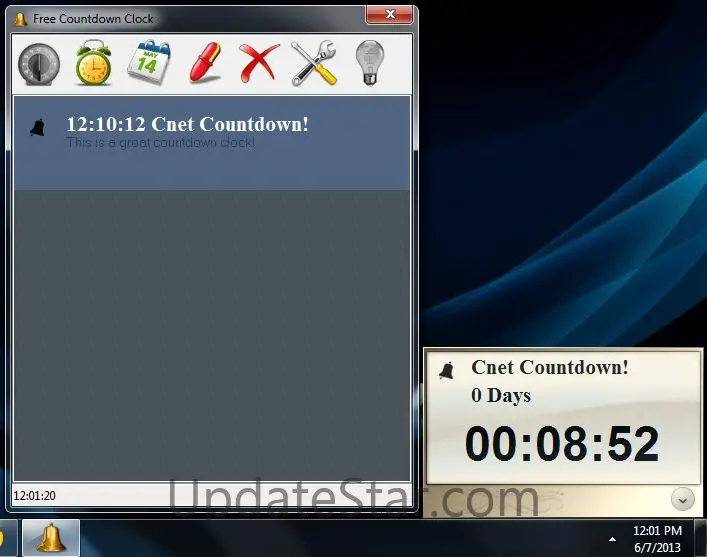Image resolution: width=707 pixels, height=557 pixels.
Task: Click the red X delete icon
Action: point(258,63)
